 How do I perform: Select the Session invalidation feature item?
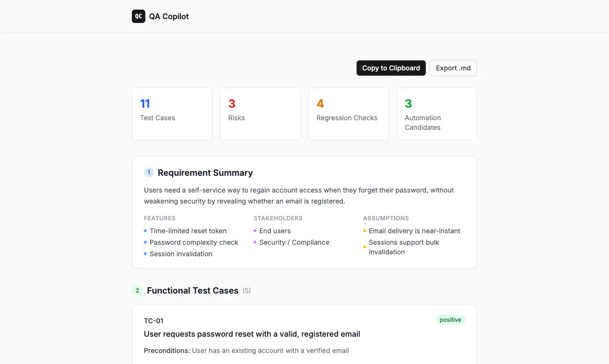coord(181,254)
